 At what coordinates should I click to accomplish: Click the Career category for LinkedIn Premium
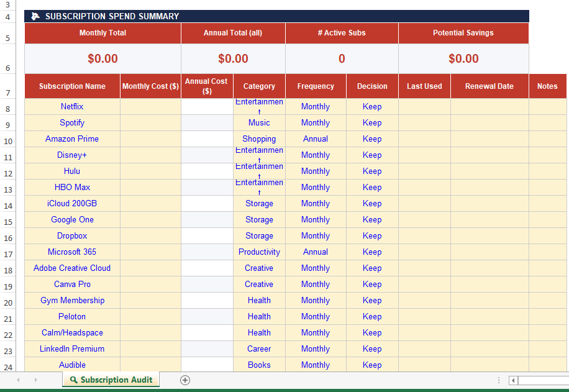[x=259, y=349]
